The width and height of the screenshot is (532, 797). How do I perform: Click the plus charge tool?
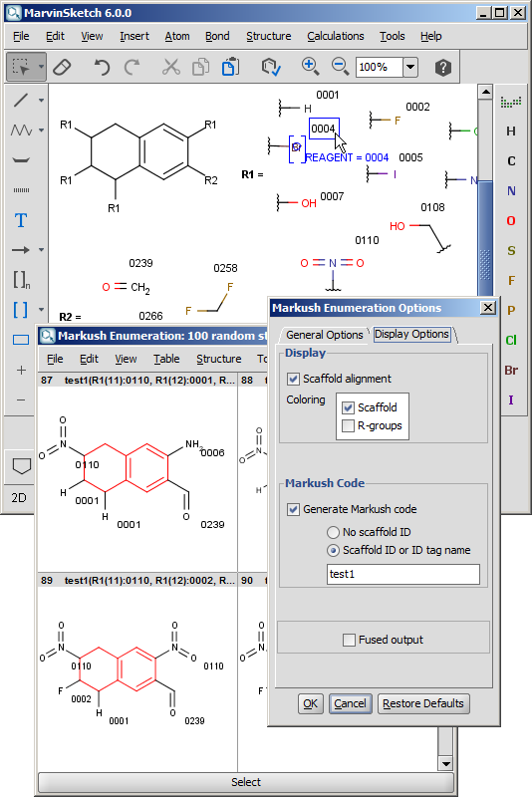click(x=21, y=370)
